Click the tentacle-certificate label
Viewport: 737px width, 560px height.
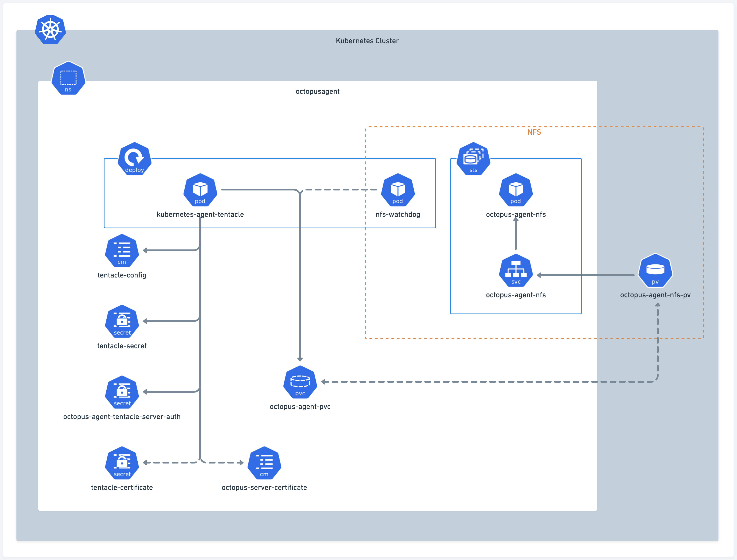[122, 487]
